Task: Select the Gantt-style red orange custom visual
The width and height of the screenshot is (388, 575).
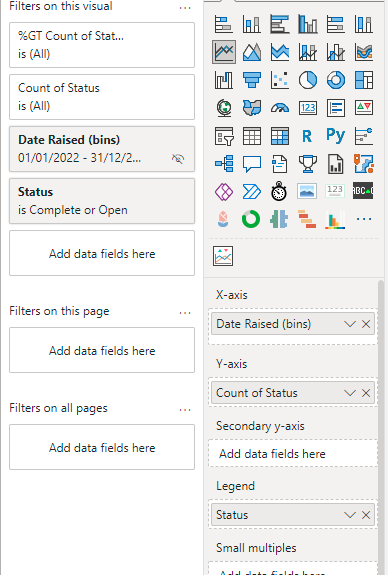Action: 307,219
